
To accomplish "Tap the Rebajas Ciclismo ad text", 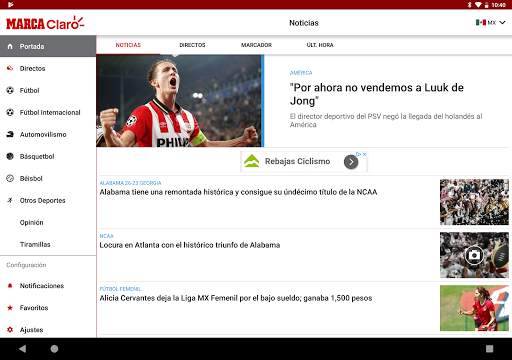I will coord(297,161).
